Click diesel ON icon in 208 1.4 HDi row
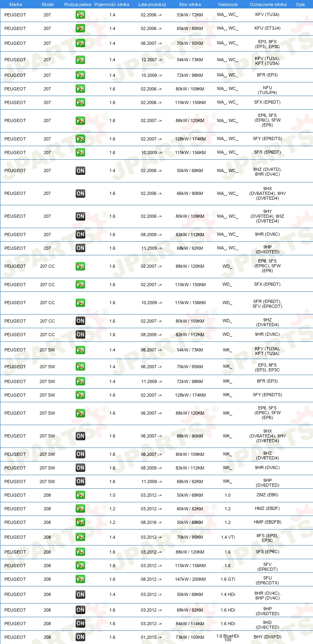The height and width of the screenshot is (644, 313). tap(80, 594)
